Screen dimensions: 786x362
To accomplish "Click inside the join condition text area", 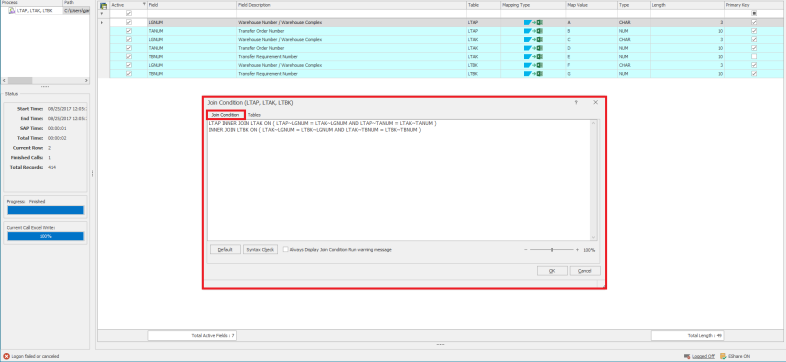I will [x=399, y=179].
